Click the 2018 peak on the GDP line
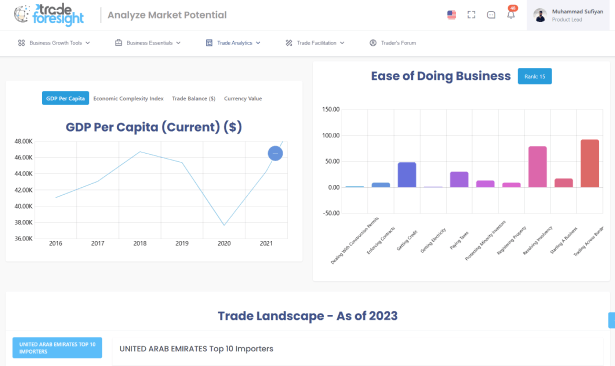The height and width of the screenshot is (366, 615). point(140,151)
